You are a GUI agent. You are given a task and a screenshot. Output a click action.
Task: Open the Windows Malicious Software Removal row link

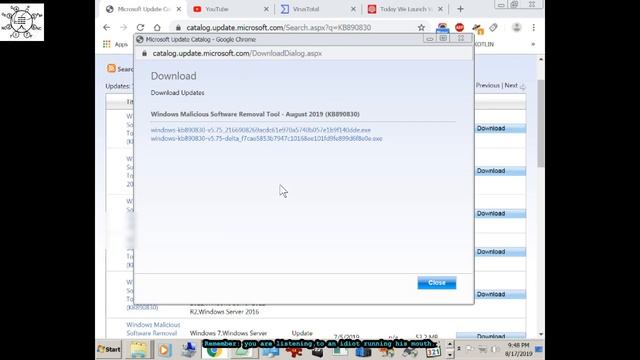pos(153,329)
